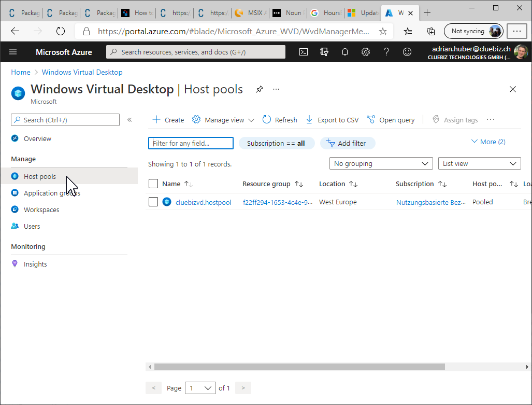
Task: Select Overview in left menu
Action: (x=37, y=138)
